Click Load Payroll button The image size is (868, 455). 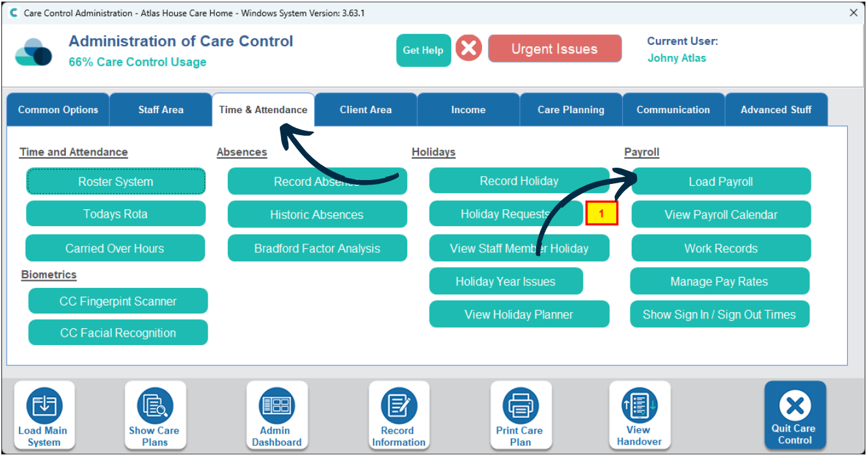pos(721,181)
